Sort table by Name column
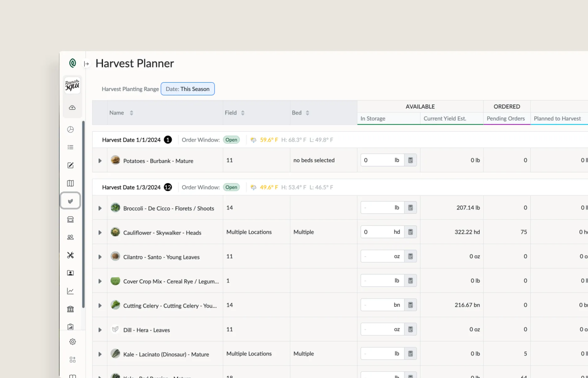The height and width of the screenshot is (378, 588). 131,113
